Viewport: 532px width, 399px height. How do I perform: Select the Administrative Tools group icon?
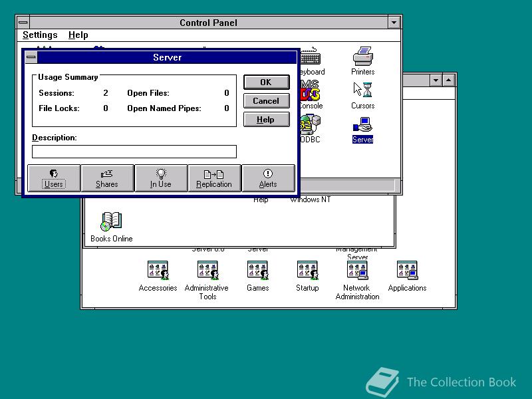pyautogui.click(x=207, y=280)
